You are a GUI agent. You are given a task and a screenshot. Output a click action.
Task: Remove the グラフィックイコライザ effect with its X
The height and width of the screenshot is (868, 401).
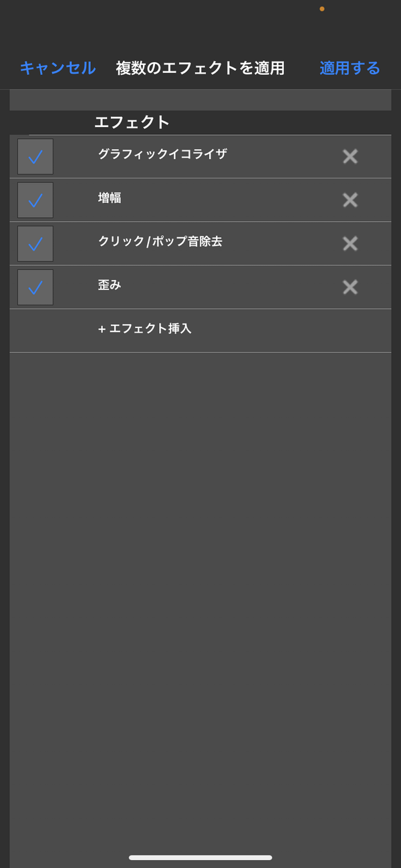pos(350,156)
